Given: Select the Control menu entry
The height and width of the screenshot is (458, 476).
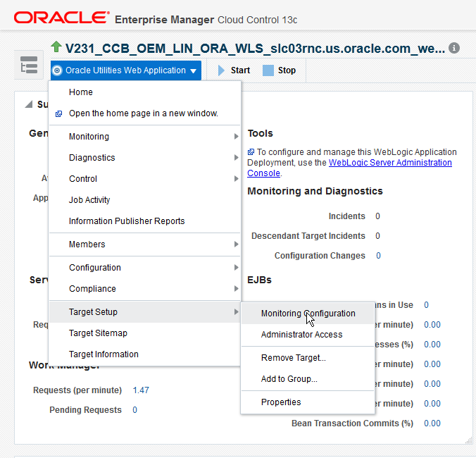Looking at the screenshot, I should tap(144, 178).
